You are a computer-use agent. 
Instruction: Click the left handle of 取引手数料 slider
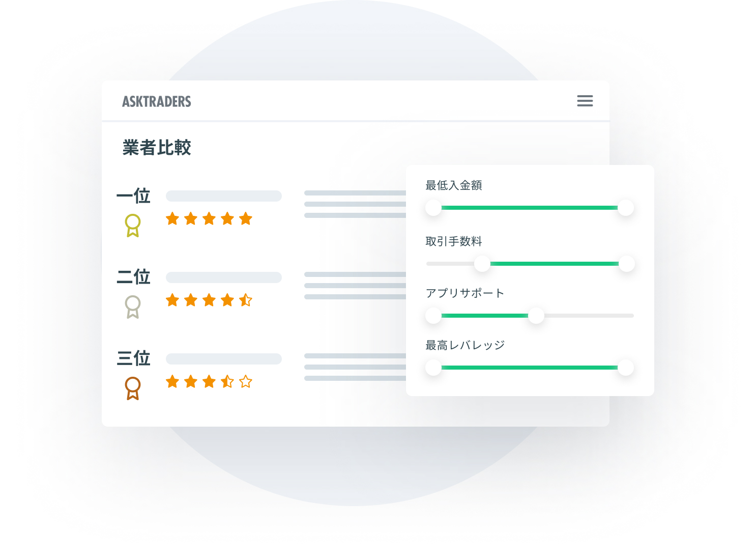point(482,264)
